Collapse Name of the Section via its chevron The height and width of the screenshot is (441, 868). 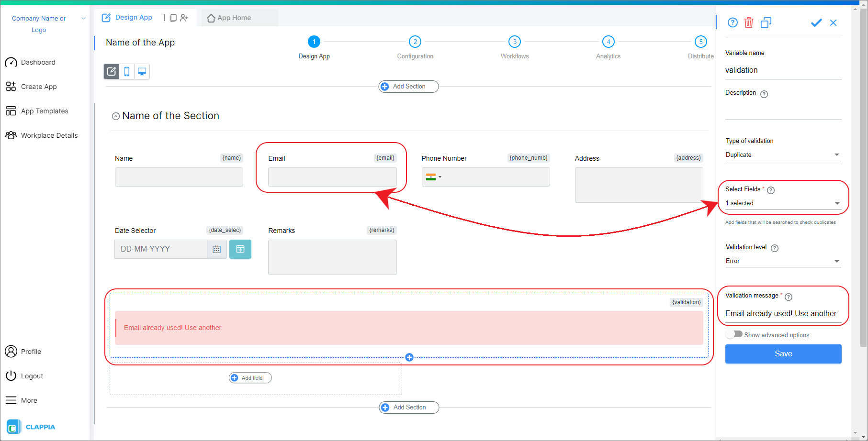(115, 116)
